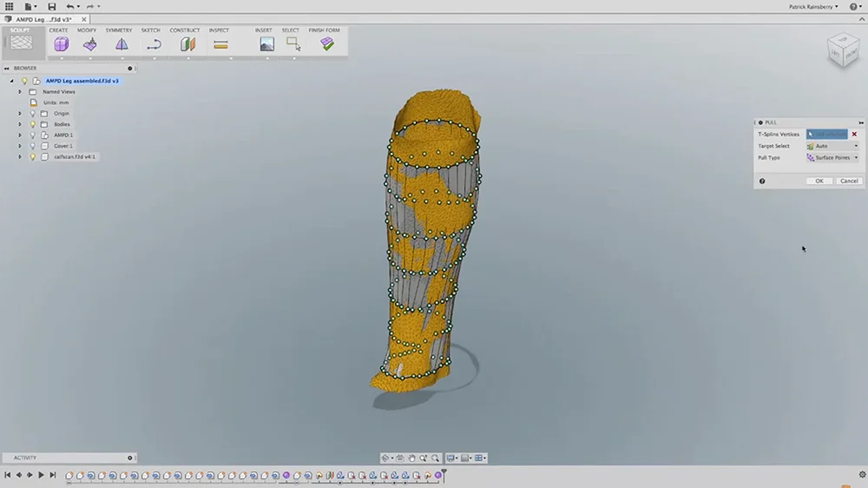Open the Create box tool in Sculpt toolbar
Image resolution: width=868 pixels, height=488 pixels.
point(61,44)
